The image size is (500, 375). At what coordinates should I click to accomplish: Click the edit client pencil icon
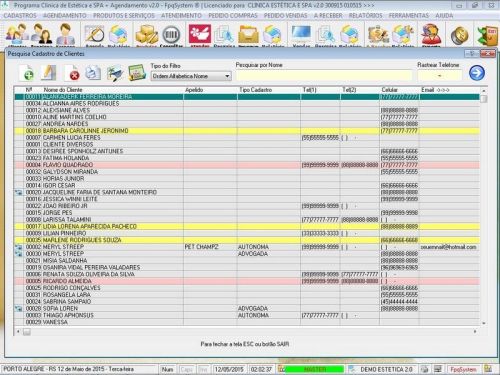pos(49,73)
